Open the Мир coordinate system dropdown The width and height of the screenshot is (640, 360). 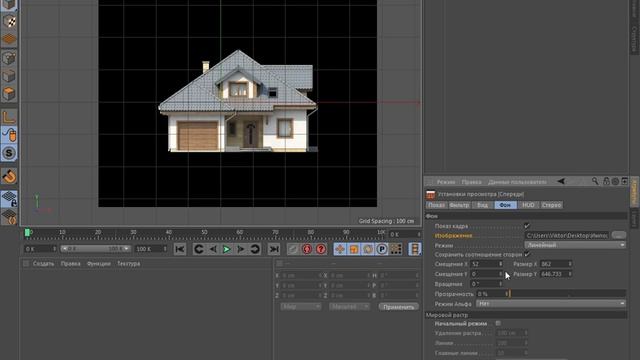(x=301, y=307)
